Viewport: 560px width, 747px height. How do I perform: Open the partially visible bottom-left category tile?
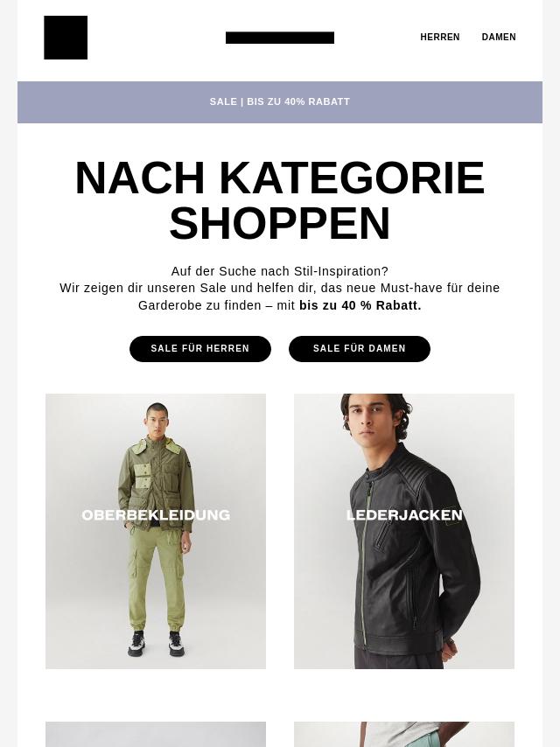(x=156, y=734)
